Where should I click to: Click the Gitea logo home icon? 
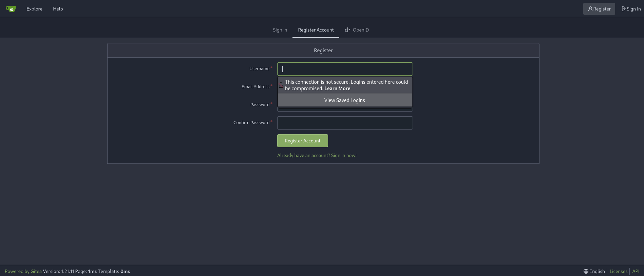11,9
